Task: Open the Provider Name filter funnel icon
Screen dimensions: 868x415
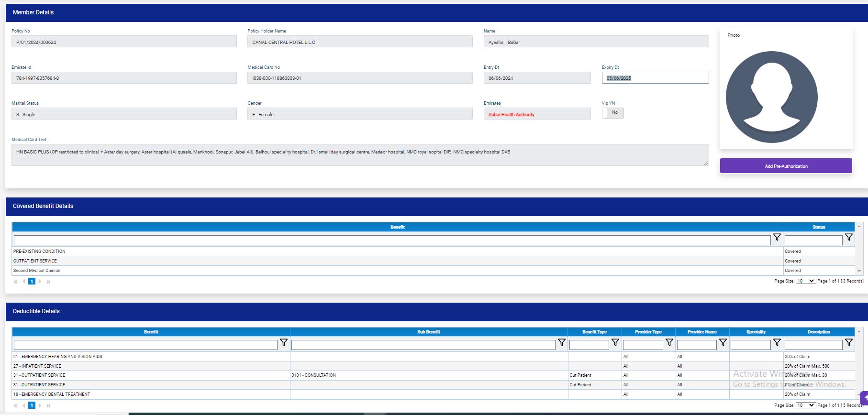Action: [723, 343]
